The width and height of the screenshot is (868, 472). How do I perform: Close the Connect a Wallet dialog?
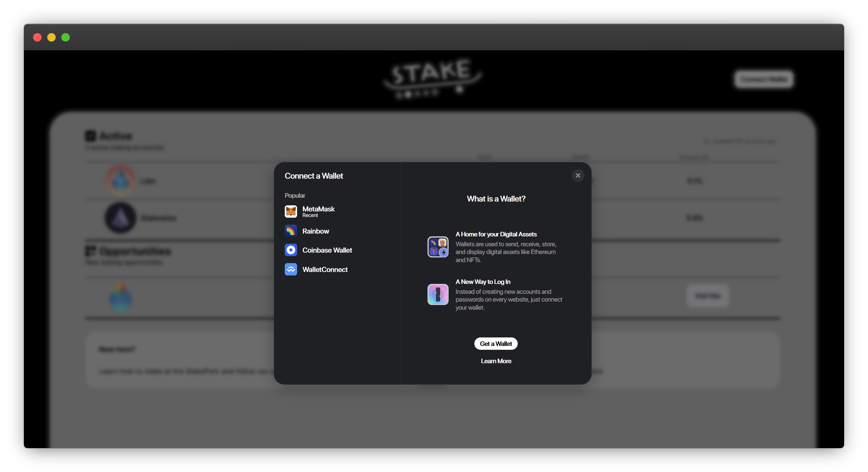pyautogui.click(x=578, y=175)
